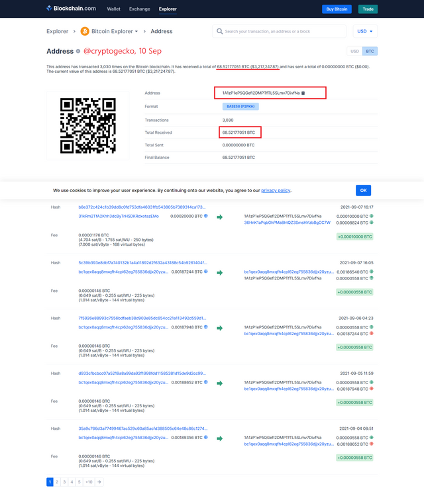Viewport: 424px width, 504px height.
Task: Click globe icon next to 0.00008824 BTC
Action: (371, 223)
